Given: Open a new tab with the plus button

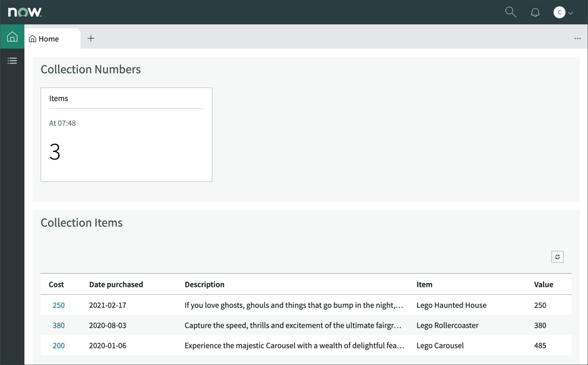Looking at the screenshot, I should point(90,38).
